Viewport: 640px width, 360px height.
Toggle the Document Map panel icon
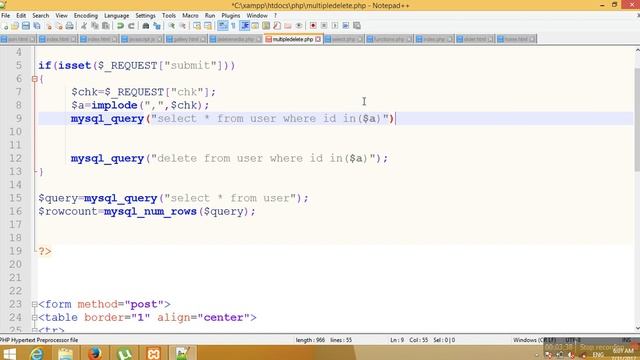(266, 26)
